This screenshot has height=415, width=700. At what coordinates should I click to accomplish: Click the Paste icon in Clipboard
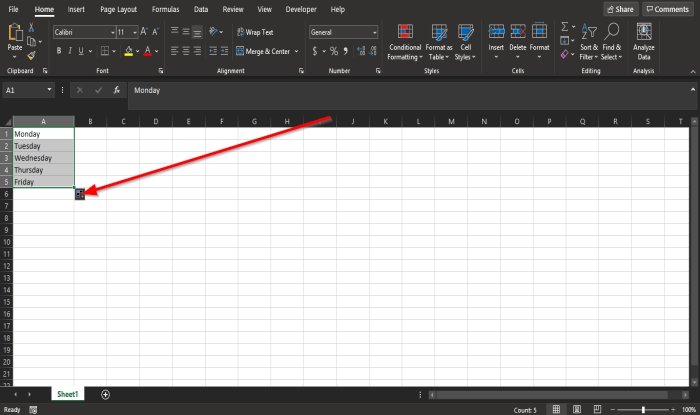click(x=15, y=36)
